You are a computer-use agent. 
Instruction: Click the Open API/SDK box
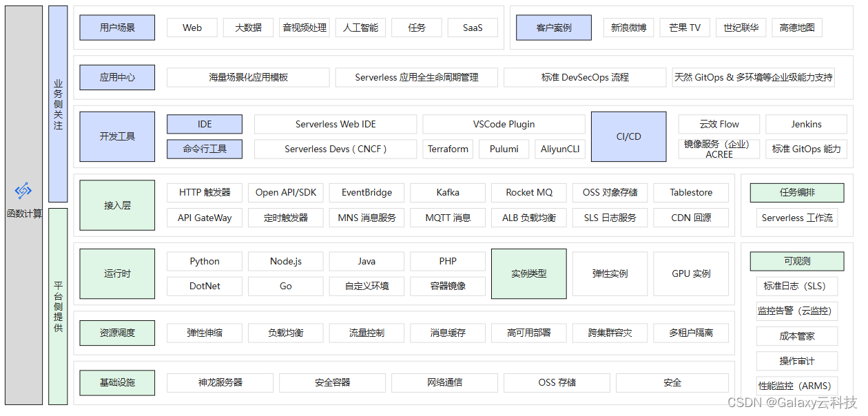click(286, 192)
